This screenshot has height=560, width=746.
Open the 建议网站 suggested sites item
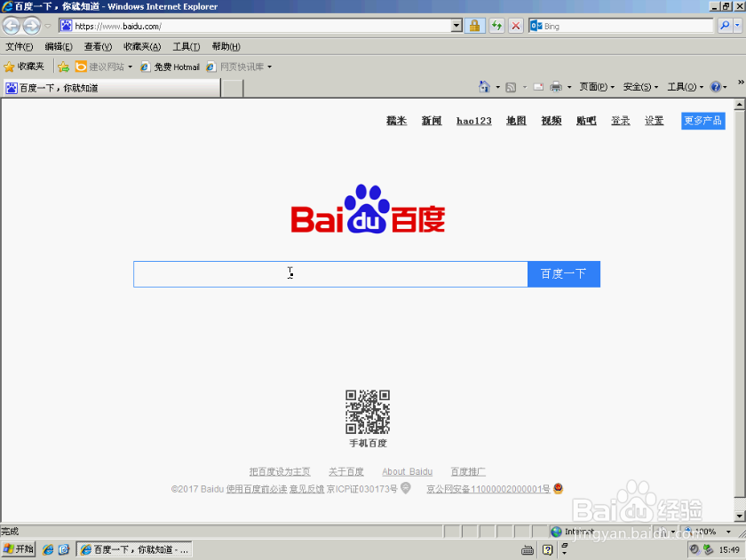point(104,67)
